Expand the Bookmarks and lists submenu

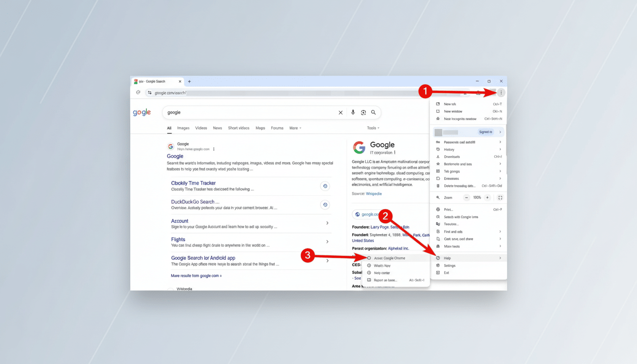(x=438, y=164)
